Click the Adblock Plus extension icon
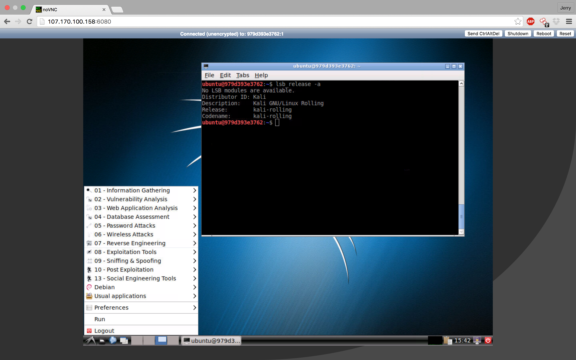Screen dimensions: 576x360 pyautogui.click(x=530, y=22)
